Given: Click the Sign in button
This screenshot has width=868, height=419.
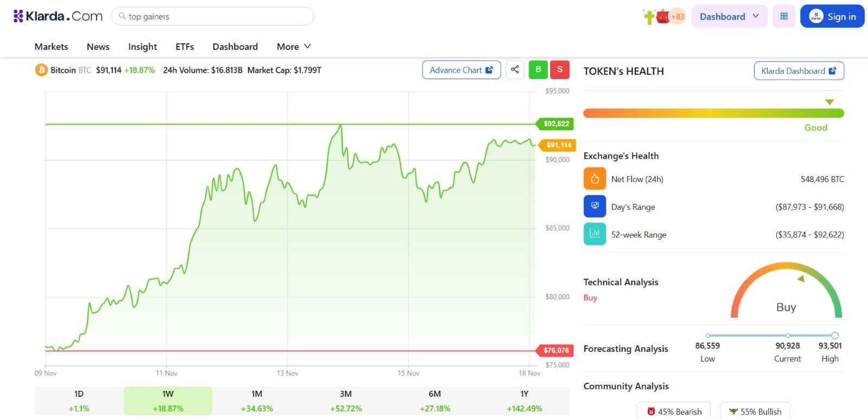Looking at the screenshot, I should 832,16.
